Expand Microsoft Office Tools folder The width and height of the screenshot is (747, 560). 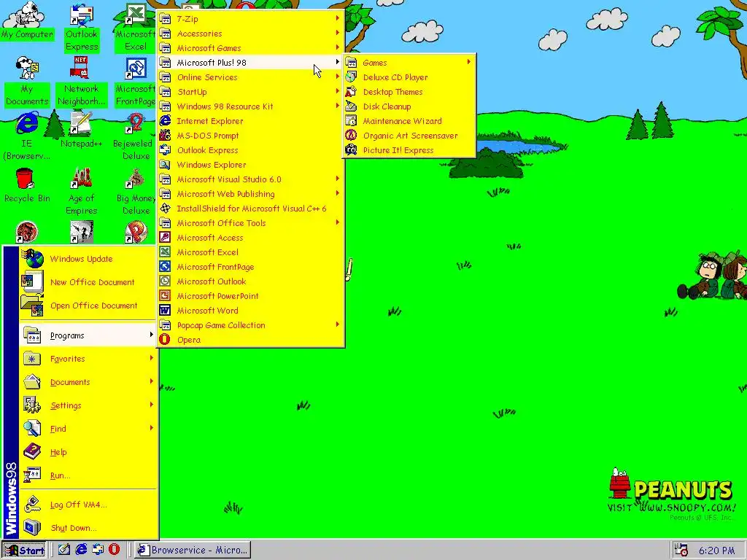click(x=251, y=223)
